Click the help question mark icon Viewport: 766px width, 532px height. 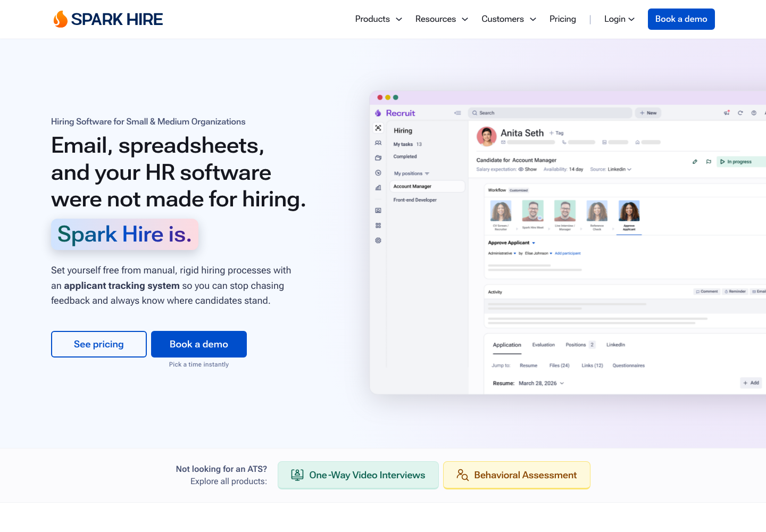tap(754, 113)
